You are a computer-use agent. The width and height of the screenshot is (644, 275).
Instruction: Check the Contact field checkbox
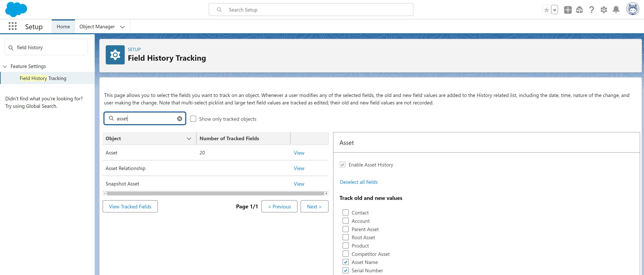point(346,213)
